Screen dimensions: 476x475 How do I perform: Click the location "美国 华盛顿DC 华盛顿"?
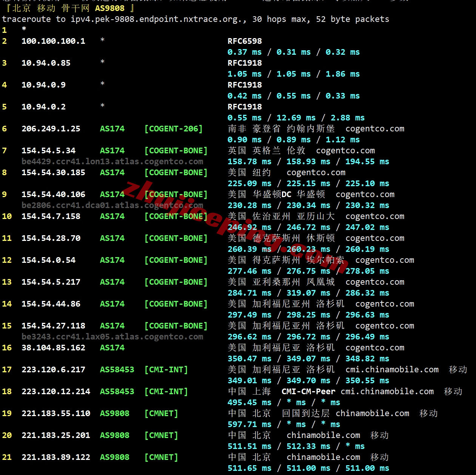[276, 194]
